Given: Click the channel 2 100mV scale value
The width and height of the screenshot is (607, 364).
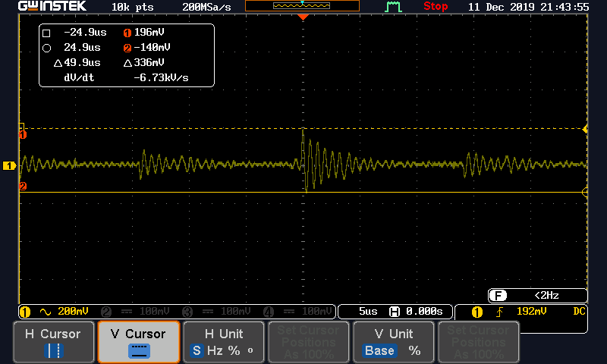Looking at the screenshot, I should click(x=155, y=312).
